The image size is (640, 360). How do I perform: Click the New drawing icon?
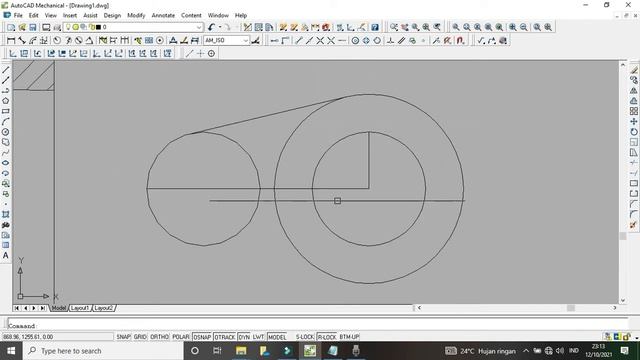11,27
